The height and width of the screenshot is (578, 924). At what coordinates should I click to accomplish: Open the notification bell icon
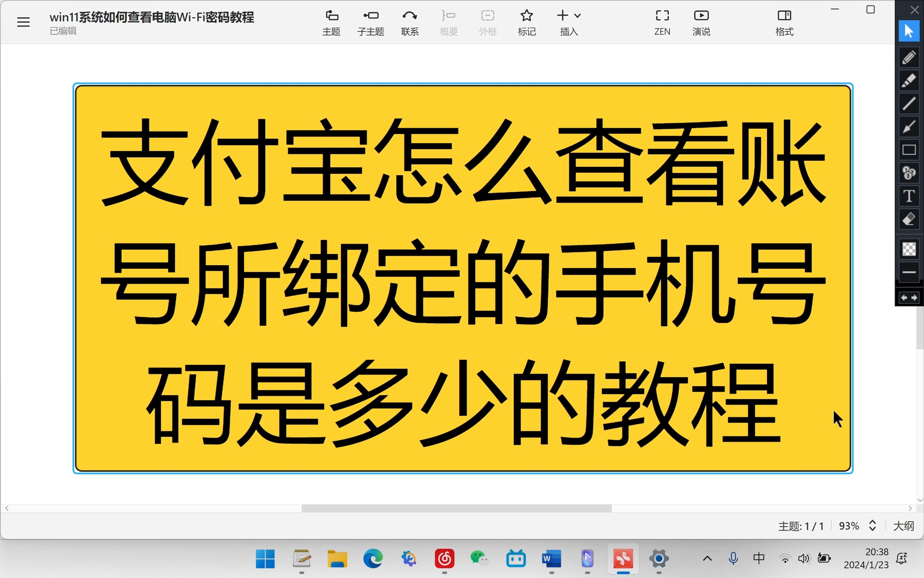(902, 559)
